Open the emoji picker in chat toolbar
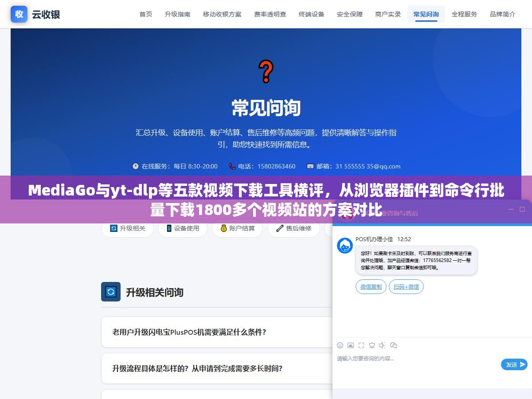 pos(340,345)
